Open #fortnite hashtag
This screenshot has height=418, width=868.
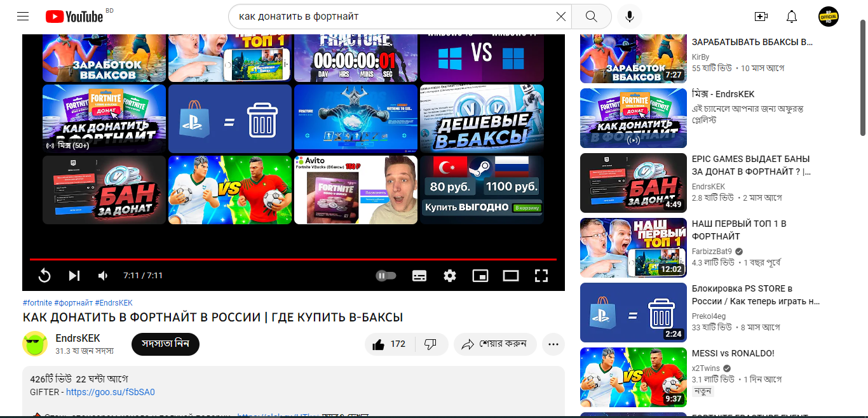click(37, 303)
